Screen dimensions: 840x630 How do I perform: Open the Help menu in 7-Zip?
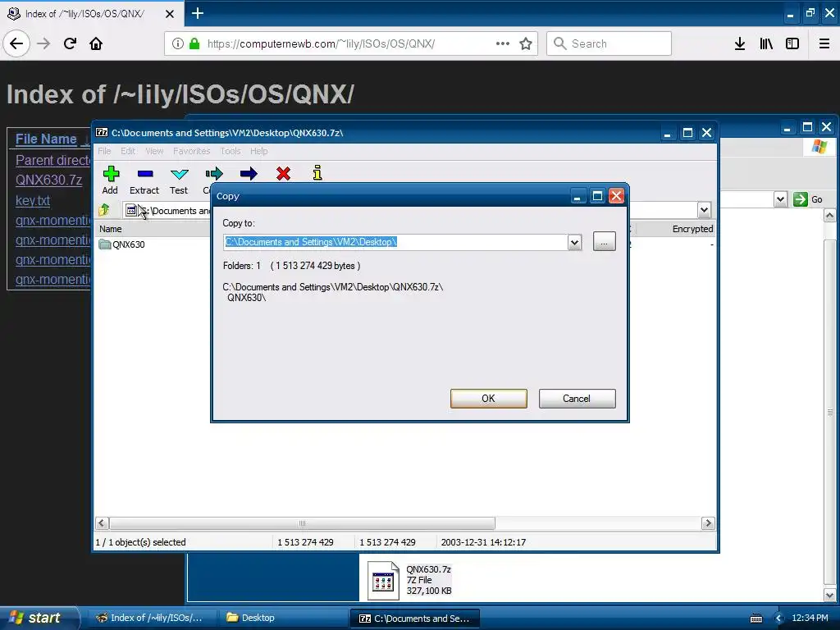pos(258,151)
